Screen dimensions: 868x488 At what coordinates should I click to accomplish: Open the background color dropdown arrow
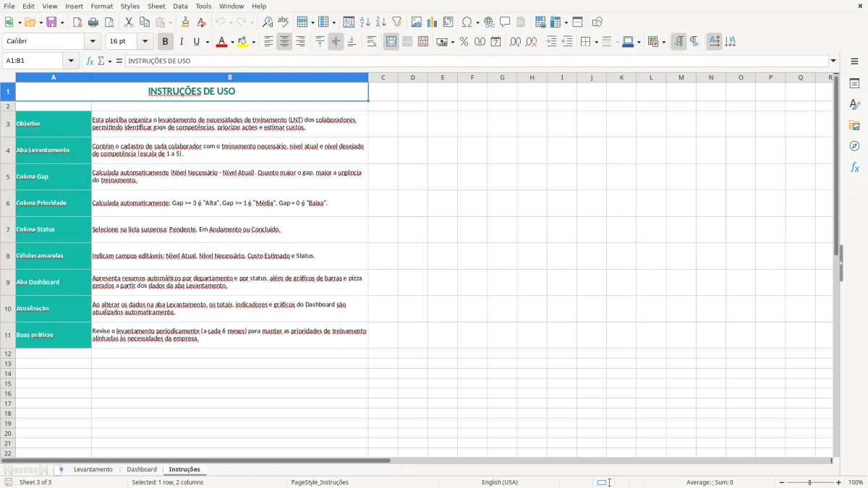tap(253, 42)
